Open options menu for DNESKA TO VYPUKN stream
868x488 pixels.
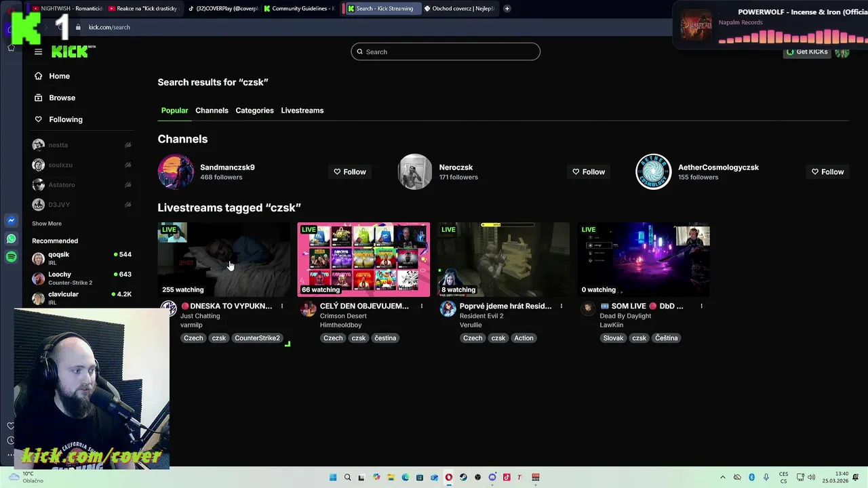click(282, 306)
